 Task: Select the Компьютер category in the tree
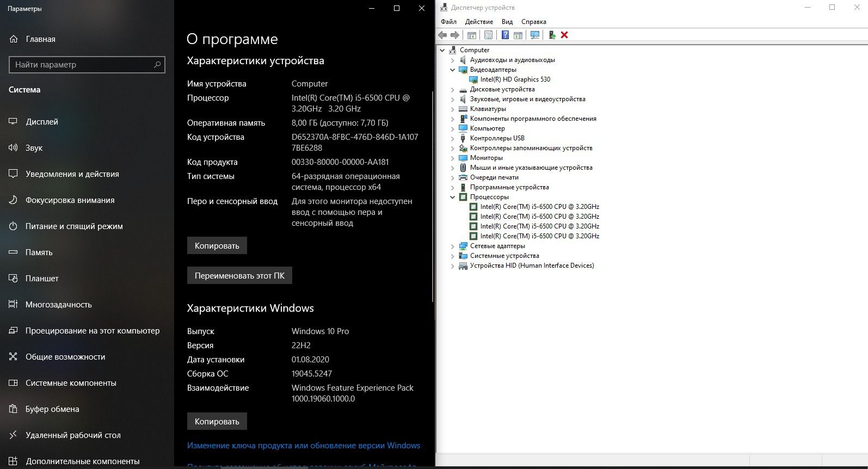click(487, 128)
